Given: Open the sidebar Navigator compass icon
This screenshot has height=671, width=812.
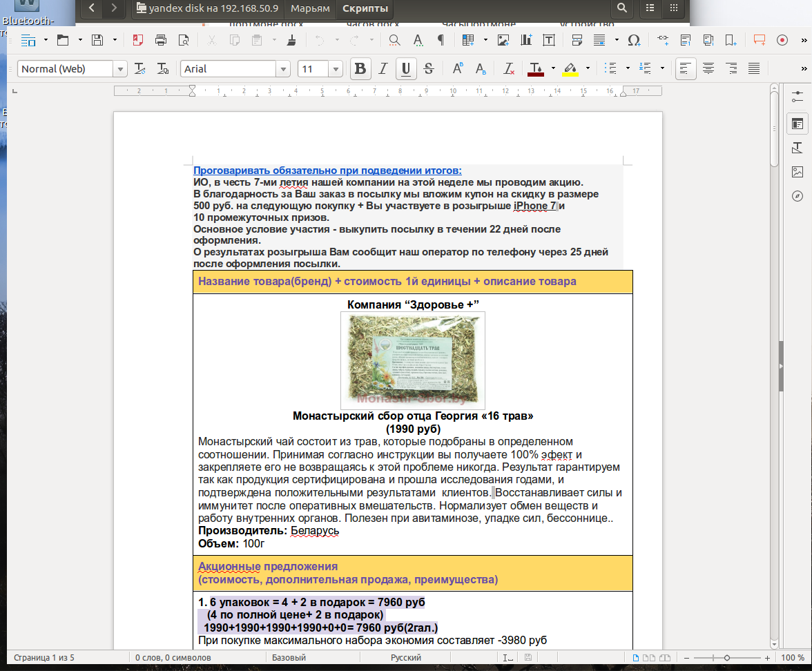Looking at the screenshot, I should click(x=797, y=196).
